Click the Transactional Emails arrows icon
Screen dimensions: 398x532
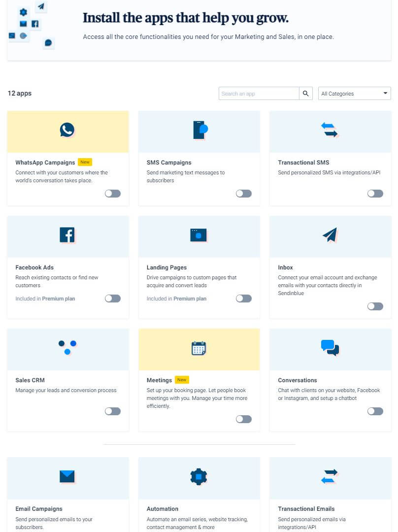click(330, 477)
